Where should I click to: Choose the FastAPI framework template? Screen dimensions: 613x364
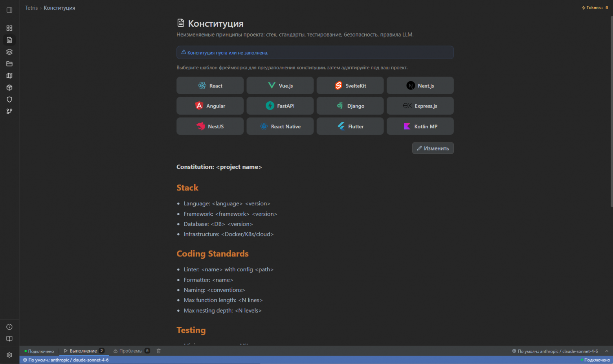(280, 106)
